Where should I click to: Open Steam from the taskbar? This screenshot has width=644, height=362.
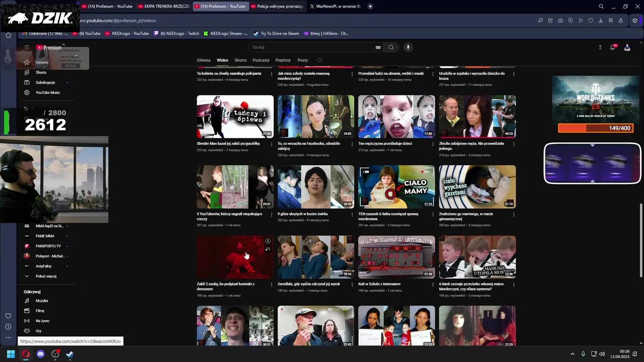coord(70,354)
